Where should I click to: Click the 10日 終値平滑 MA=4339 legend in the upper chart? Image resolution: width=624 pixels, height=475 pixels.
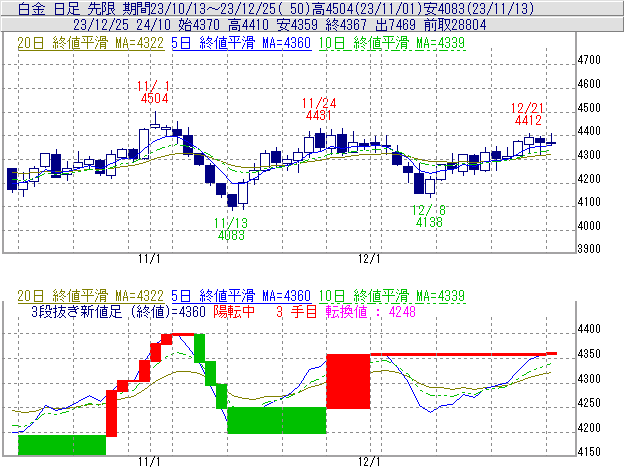(x=392, y=43)
